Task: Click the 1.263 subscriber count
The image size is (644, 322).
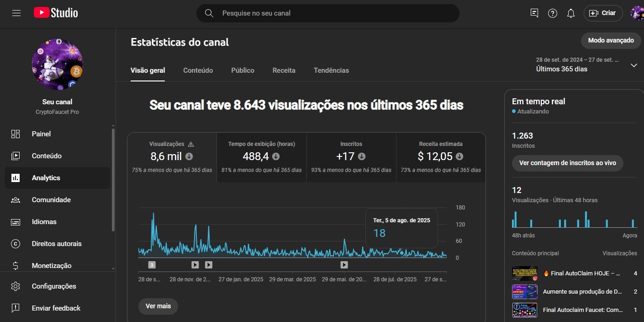Action: click(523, 136)
